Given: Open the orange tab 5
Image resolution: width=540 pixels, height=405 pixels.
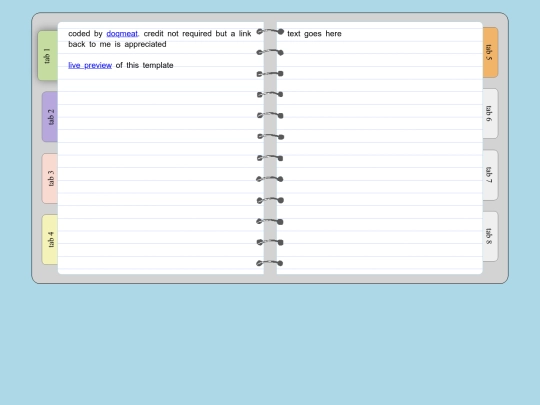Looking at the screenshot, I should (490, 52).
